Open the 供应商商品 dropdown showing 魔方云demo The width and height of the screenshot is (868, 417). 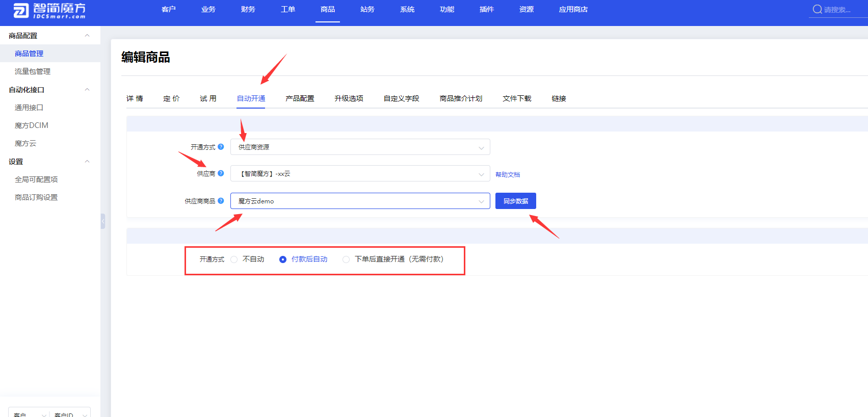[360, 201]
